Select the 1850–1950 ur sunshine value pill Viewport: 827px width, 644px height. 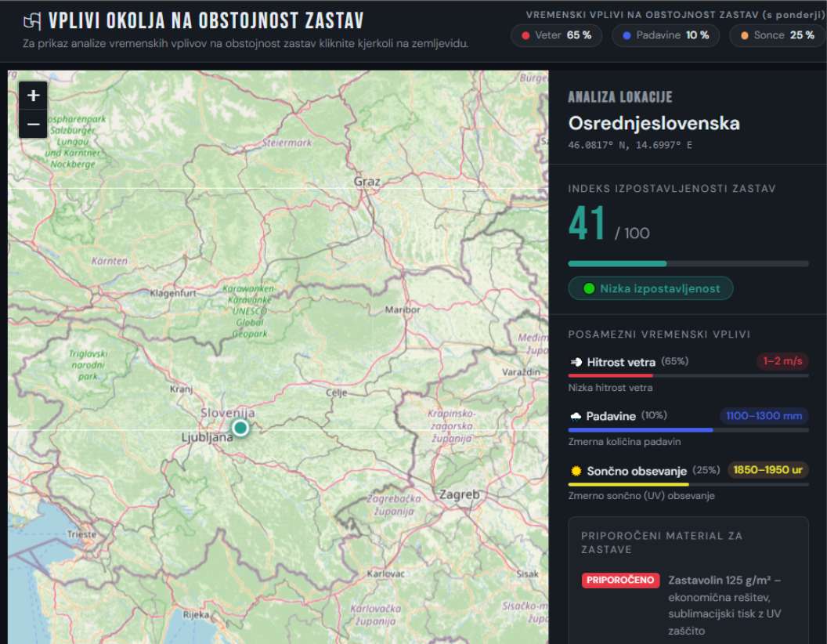pos(767,471)
